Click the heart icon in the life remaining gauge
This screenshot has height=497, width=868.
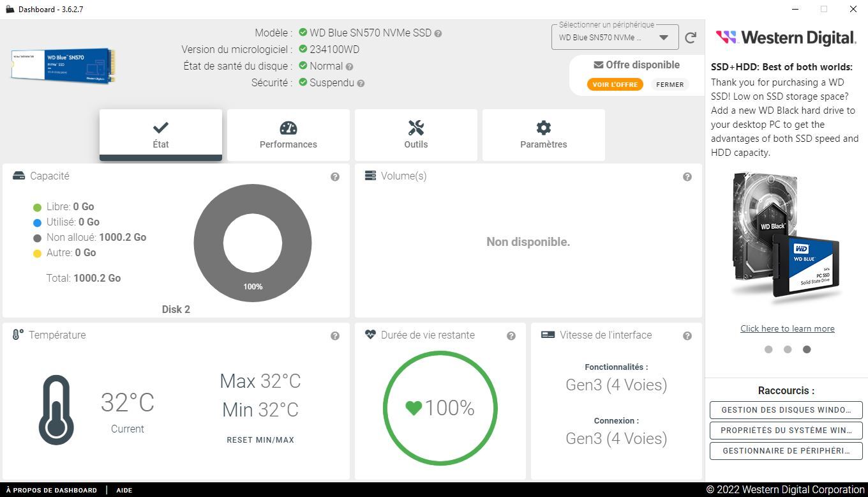tap(414, 408)
